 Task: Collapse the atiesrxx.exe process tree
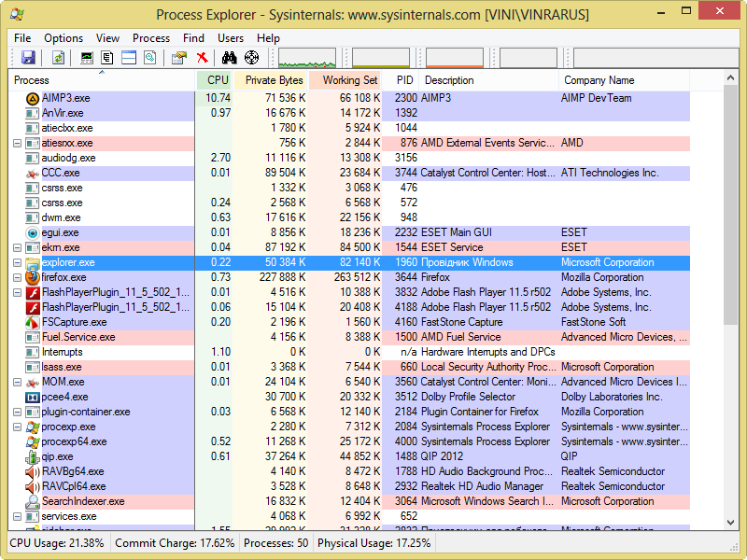click(17, 144)
